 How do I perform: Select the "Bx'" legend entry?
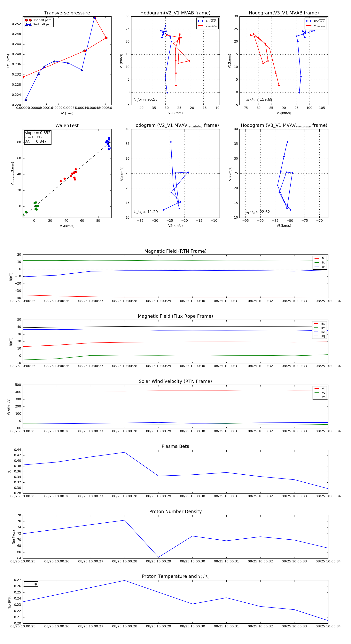[320, 324]
